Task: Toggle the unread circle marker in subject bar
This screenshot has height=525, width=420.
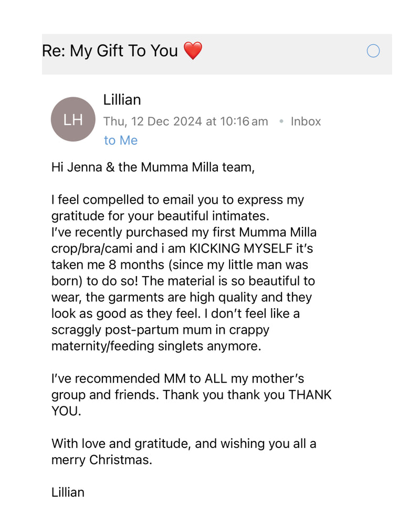Action: coord(373,51)
